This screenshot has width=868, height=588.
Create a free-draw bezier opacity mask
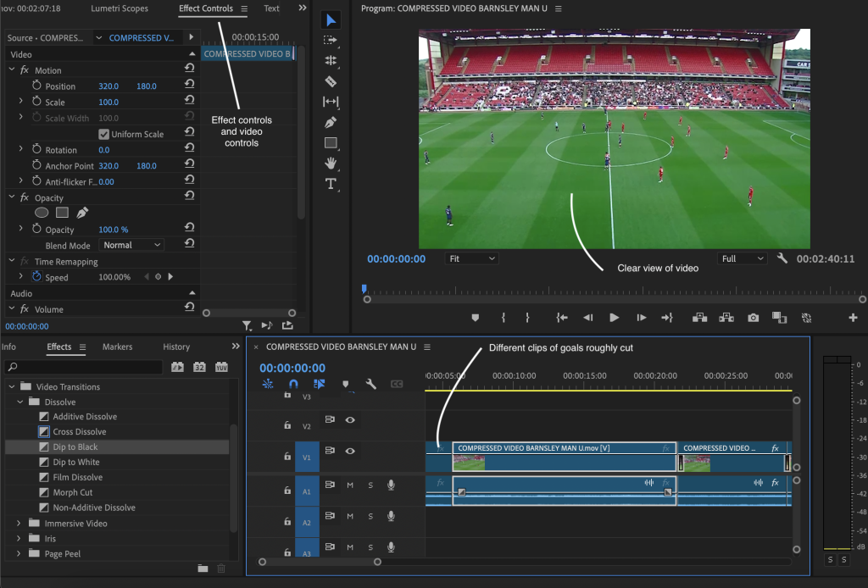pos(82,213)
